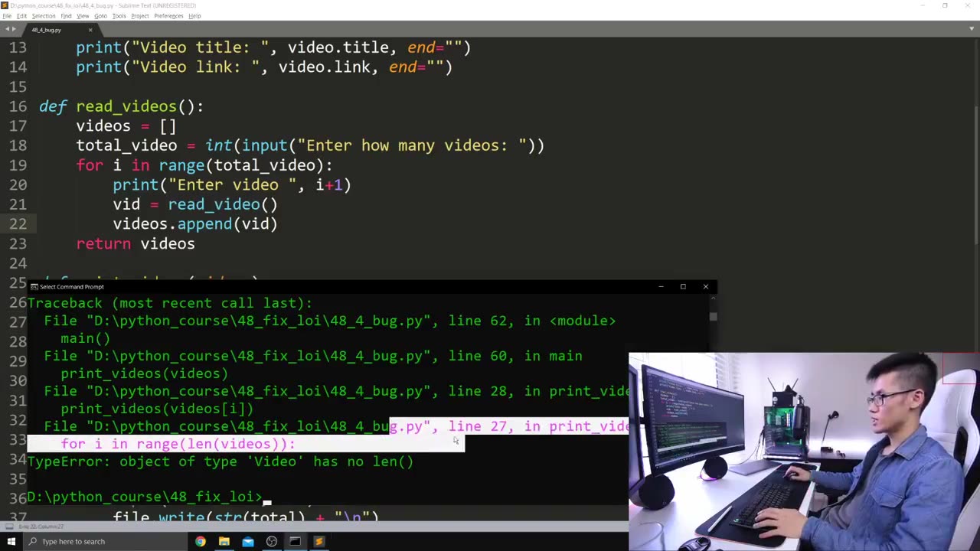Click the taskbar search box
Screen dimensions: 980x551
point(106,541)
